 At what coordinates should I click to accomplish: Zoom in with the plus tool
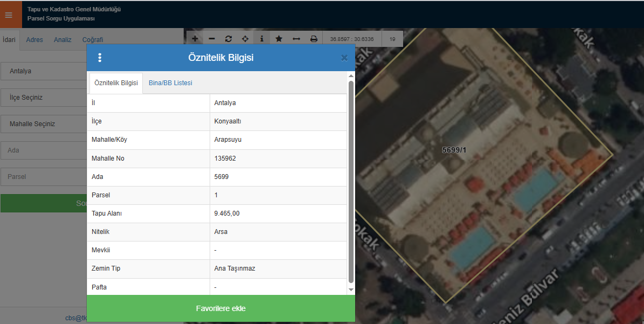point(195,39)
